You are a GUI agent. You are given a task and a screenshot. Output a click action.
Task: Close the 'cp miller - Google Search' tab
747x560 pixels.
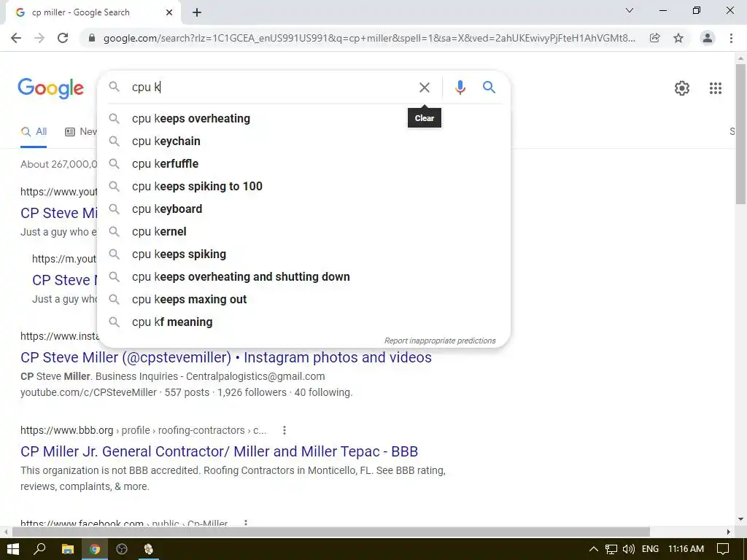[169, 12]
